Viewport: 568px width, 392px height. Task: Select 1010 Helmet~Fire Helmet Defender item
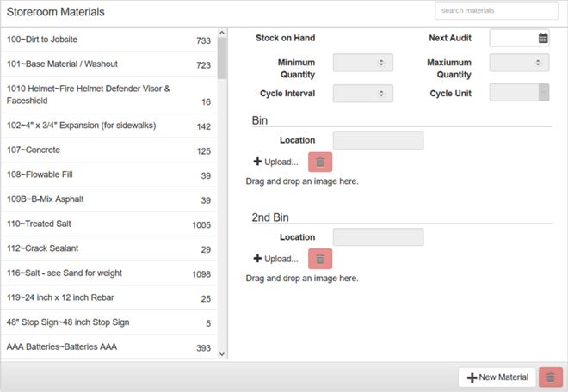[x=108, y=95]
